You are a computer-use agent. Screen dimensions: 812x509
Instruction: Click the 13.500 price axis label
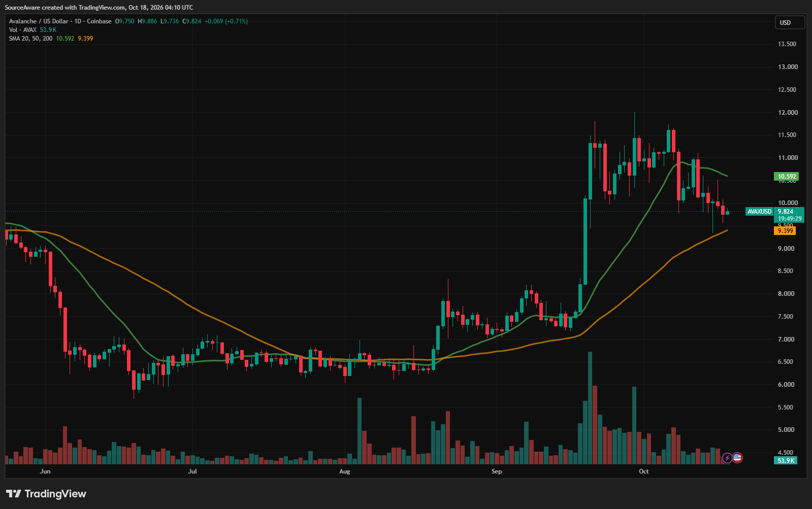787,44
